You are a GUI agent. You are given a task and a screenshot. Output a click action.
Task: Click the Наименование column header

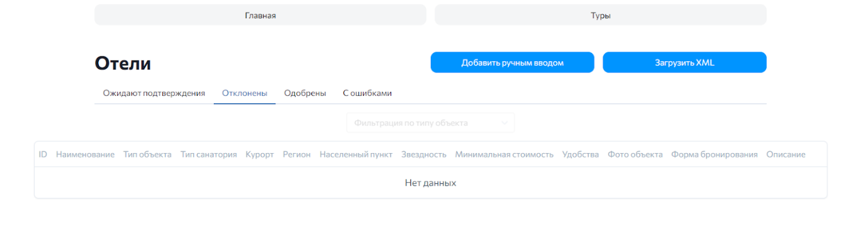coord(86,154)
